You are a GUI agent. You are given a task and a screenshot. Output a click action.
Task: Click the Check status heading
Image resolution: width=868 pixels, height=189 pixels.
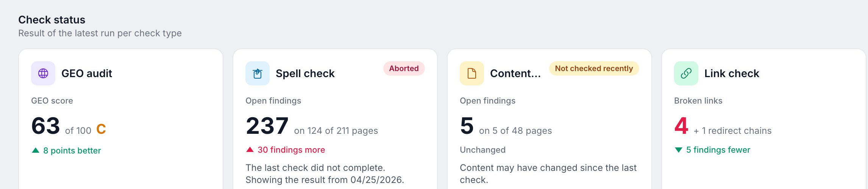[x=52, y=20]
